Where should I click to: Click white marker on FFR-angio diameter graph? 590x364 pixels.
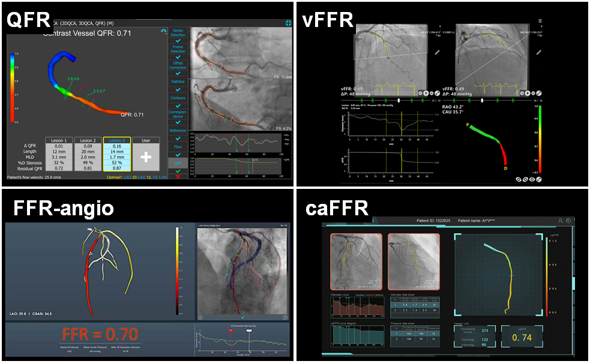tap(250, 332)
